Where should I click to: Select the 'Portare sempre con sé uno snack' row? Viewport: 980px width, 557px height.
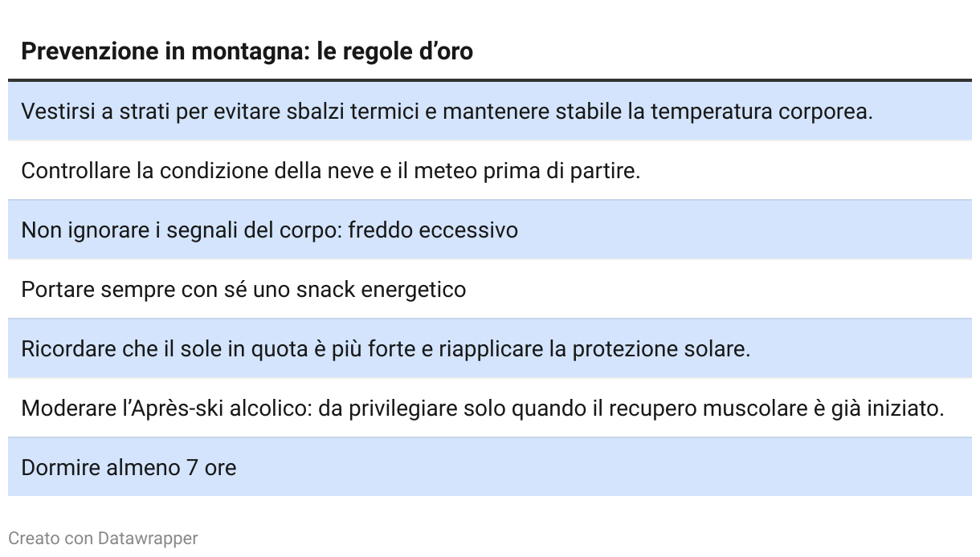[490, 289]
